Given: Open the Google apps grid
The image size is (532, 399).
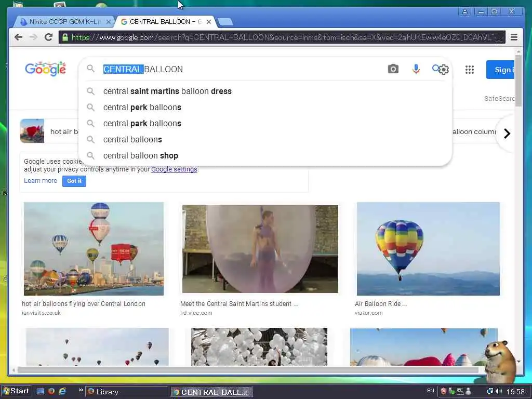Looking at the screenshot, I should pos(470,70).
